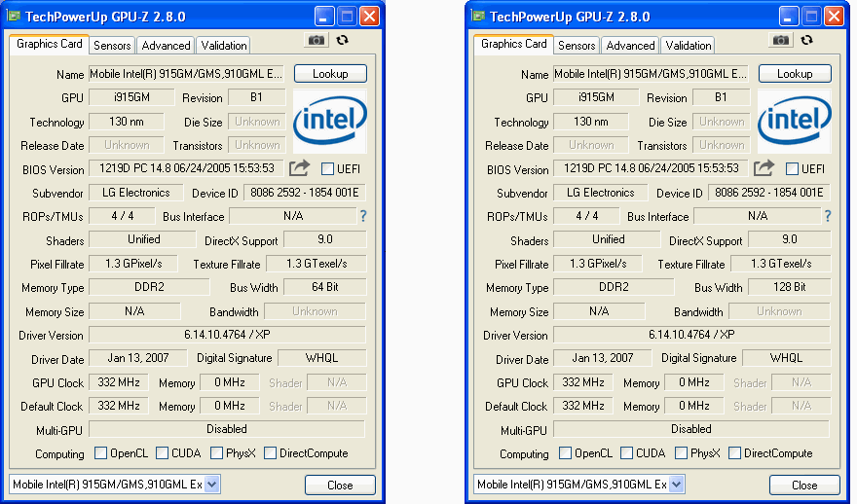
Task: Tick the DirectCompute checkbox in right window
Action: pyautogui.click(x=735, y=453)
